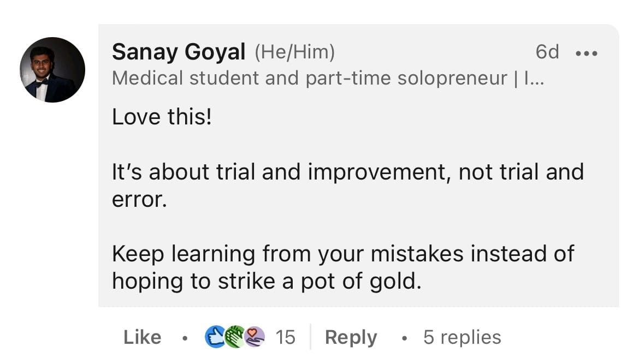The image size is (639, 364).
Task: Click the (He/Him) pronouns label
Action: click(x=294, y=52)
